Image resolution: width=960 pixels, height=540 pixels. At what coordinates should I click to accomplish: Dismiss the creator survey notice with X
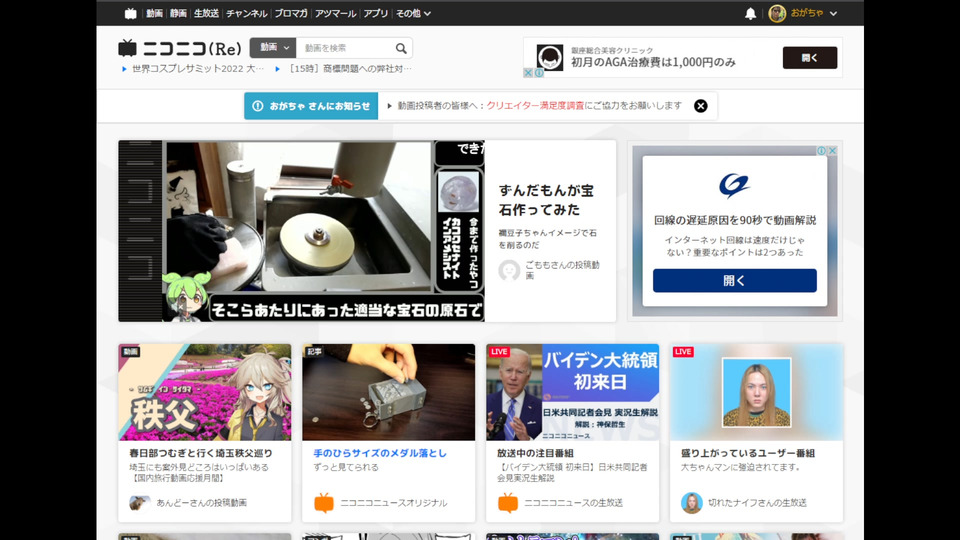coord(700,106)
